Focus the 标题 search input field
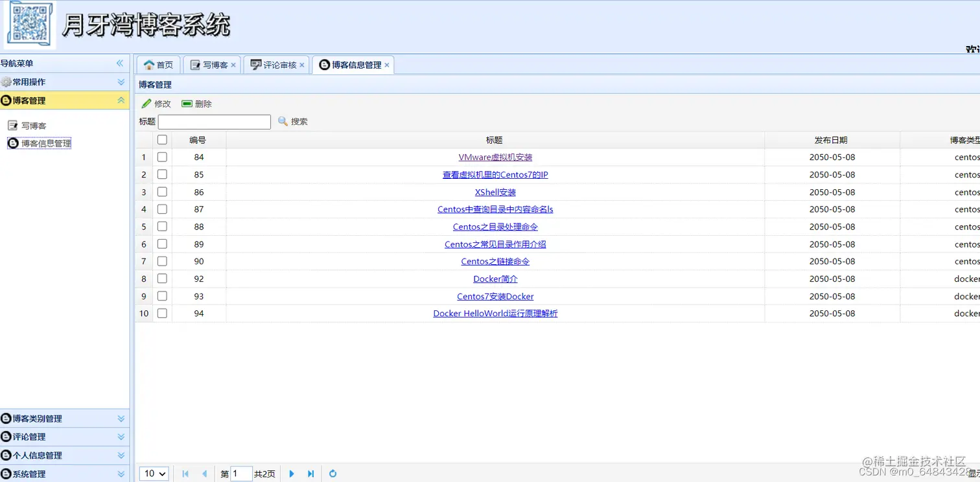 215,122
